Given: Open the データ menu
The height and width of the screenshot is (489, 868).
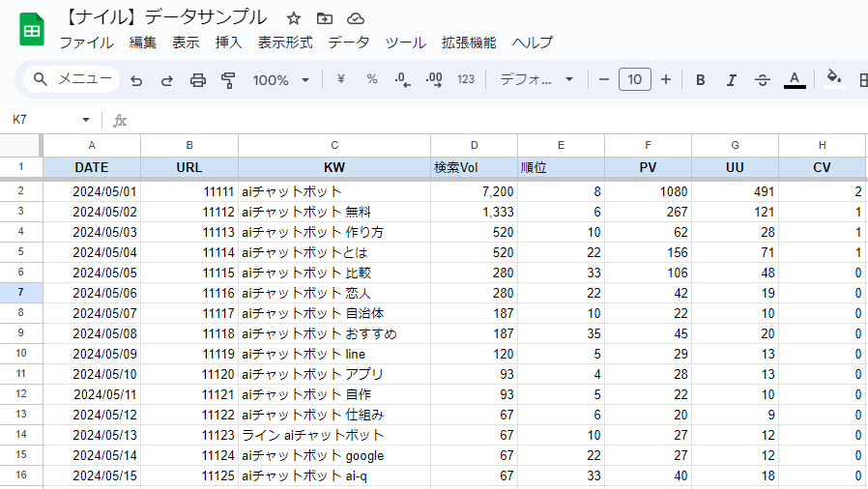Looking at the screenshot, I should pyautogui.click(x=348, y=43).
